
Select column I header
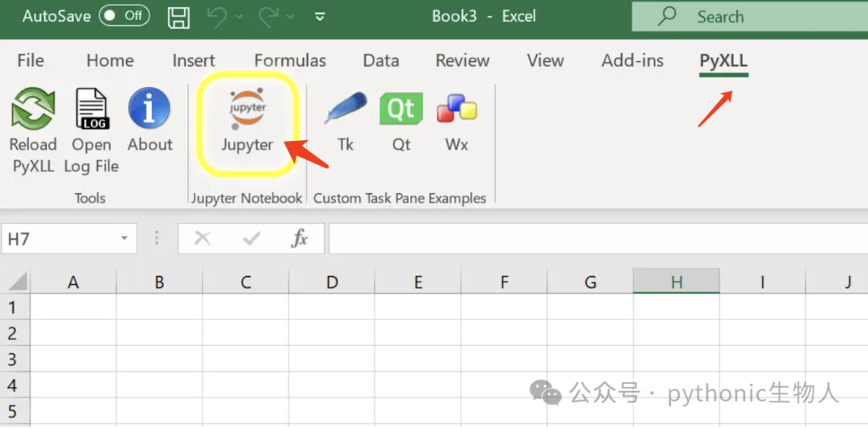(x=762, y=282)
